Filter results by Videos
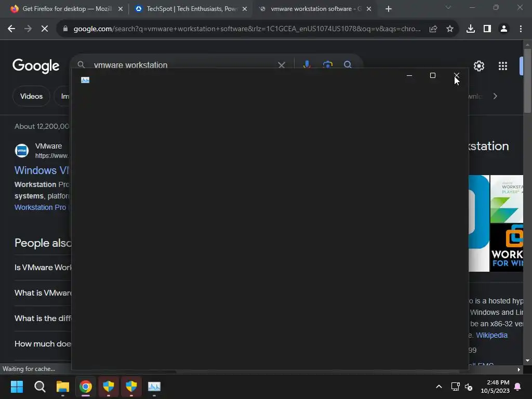The height and width of the screenshot is (399, 532). pos(31,96)
